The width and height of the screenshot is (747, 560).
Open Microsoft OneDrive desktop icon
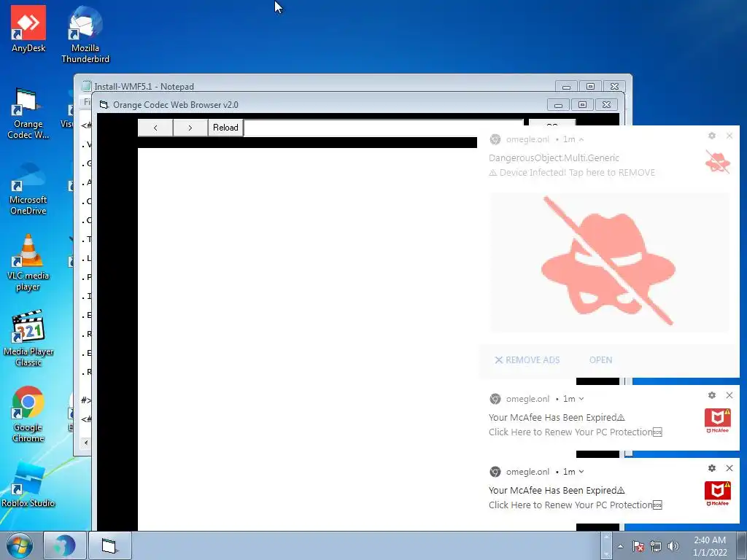[28, 190]
